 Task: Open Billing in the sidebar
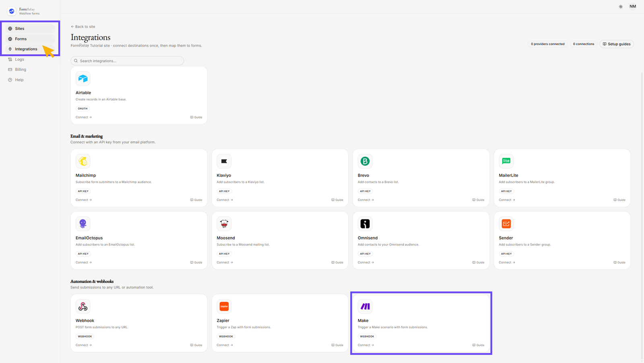pyautogui.click(x=29, y=70)
